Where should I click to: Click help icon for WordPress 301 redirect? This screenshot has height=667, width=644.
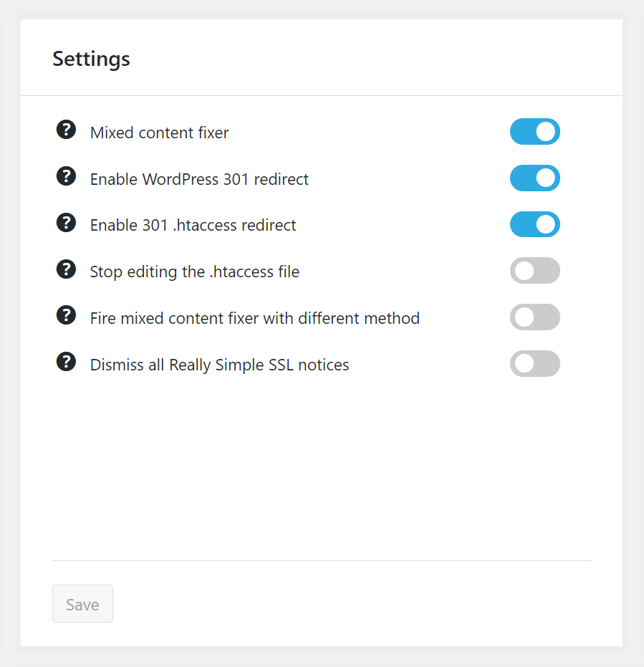[67, 176]
